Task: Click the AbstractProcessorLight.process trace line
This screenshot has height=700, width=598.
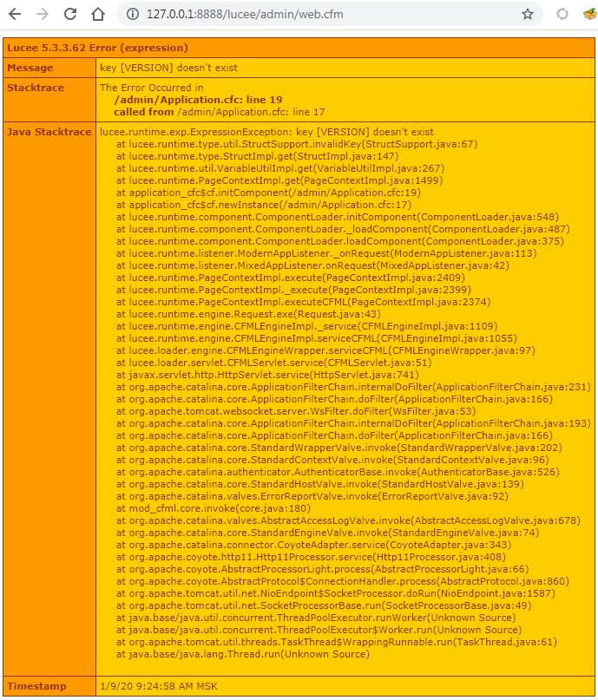Action: (323, 569)
